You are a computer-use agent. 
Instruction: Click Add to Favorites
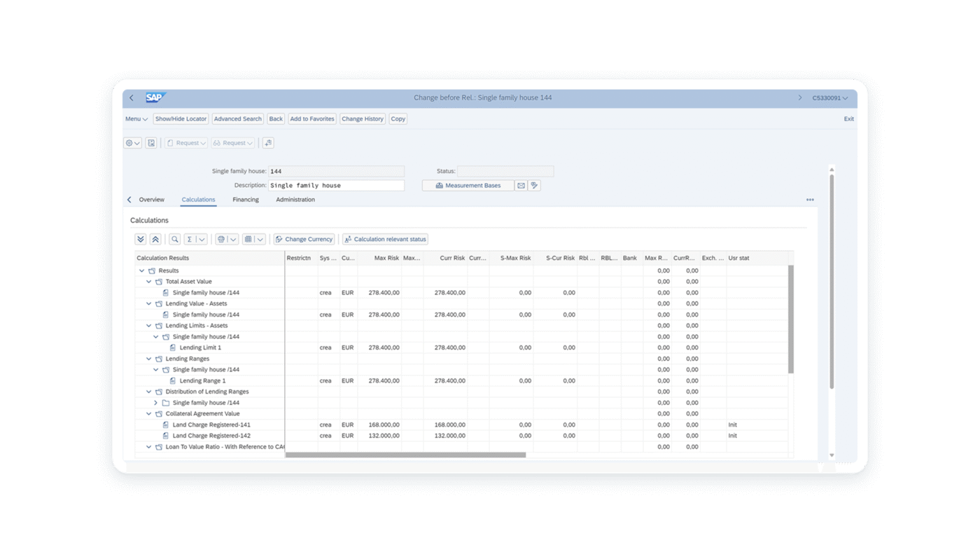pyautogui.click(x=311, y=118)
